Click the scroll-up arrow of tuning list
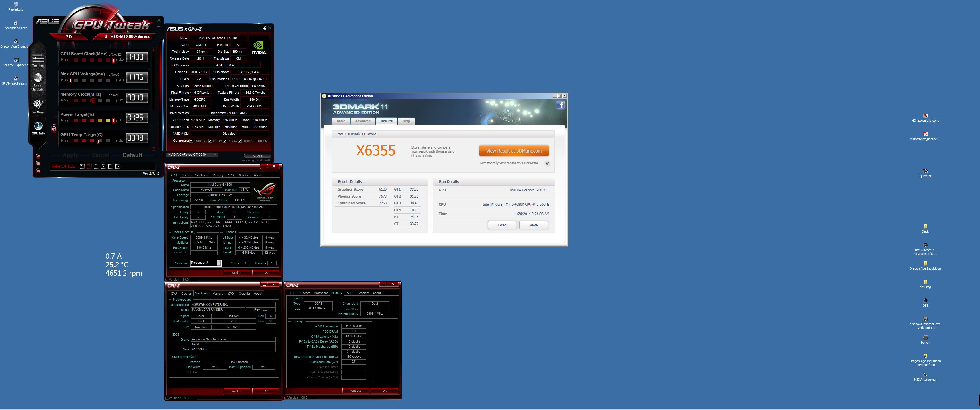 [154, 50]
